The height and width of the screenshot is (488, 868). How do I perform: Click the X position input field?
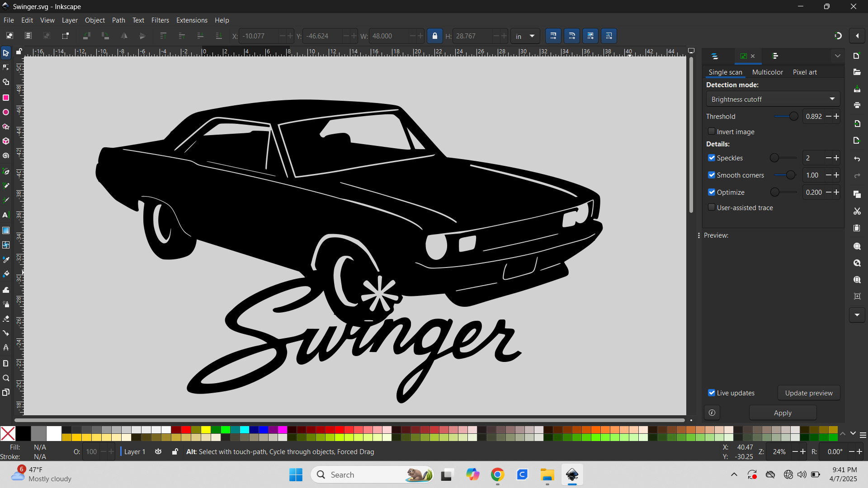[x=259, y=36]
